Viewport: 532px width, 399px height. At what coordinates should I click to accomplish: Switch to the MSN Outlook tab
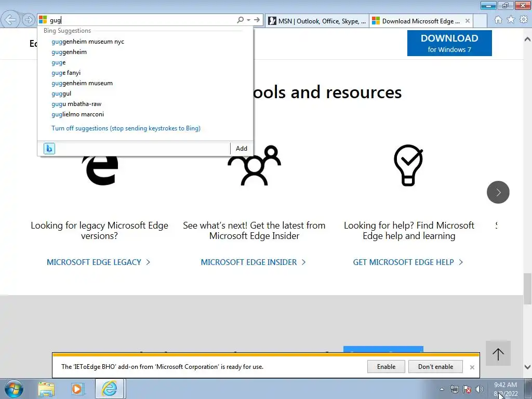(x=317, y=21)
